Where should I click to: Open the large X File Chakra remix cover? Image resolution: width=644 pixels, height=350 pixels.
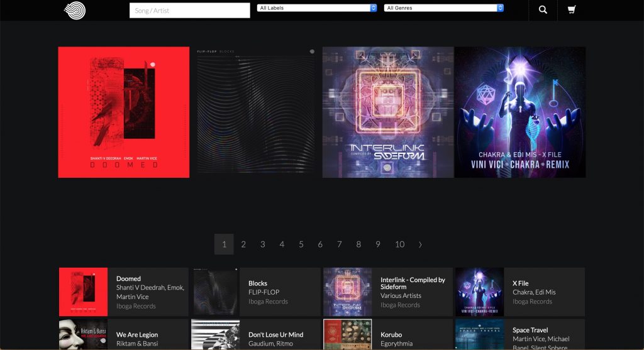pos(520,112)
